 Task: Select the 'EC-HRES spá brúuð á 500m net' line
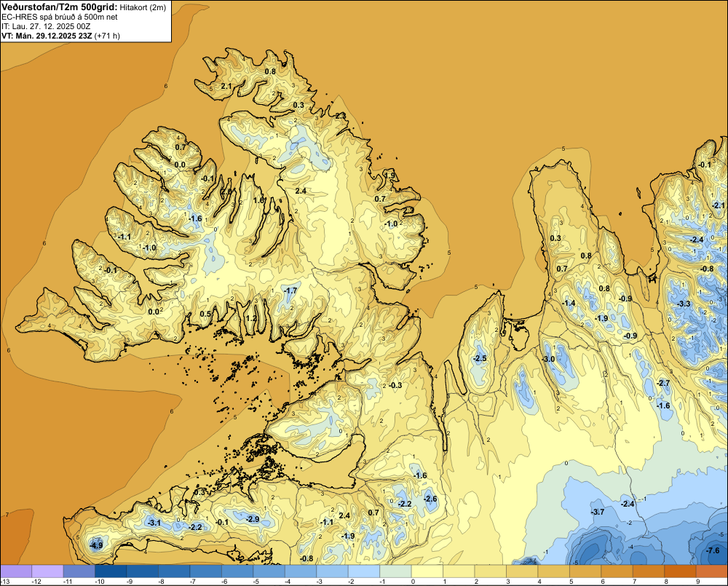pos(60,17)
